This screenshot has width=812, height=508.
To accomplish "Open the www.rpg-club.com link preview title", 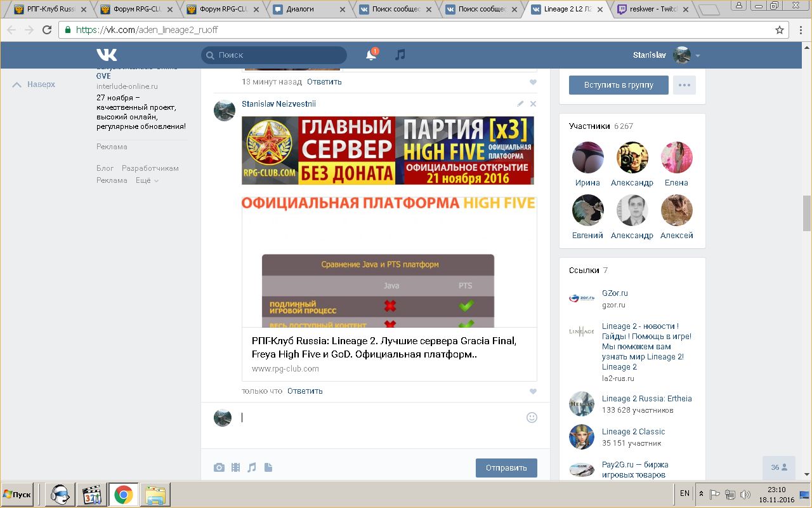I will pyautogui.click(x=384, y=347).
